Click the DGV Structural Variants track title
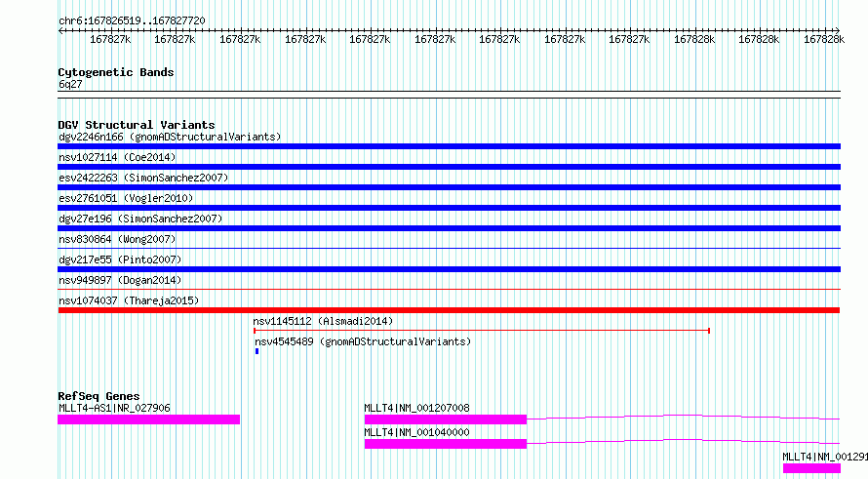868x479 pixels. click(137, 125)
